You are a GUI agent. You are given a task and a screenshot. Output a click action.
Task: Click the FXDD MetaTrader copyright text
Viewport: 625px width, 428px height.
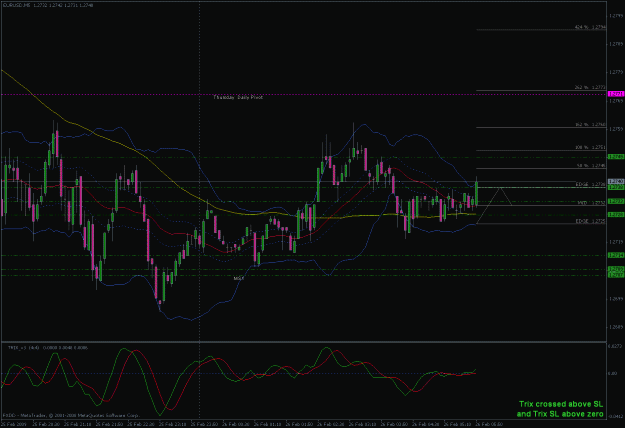[71, 415]
